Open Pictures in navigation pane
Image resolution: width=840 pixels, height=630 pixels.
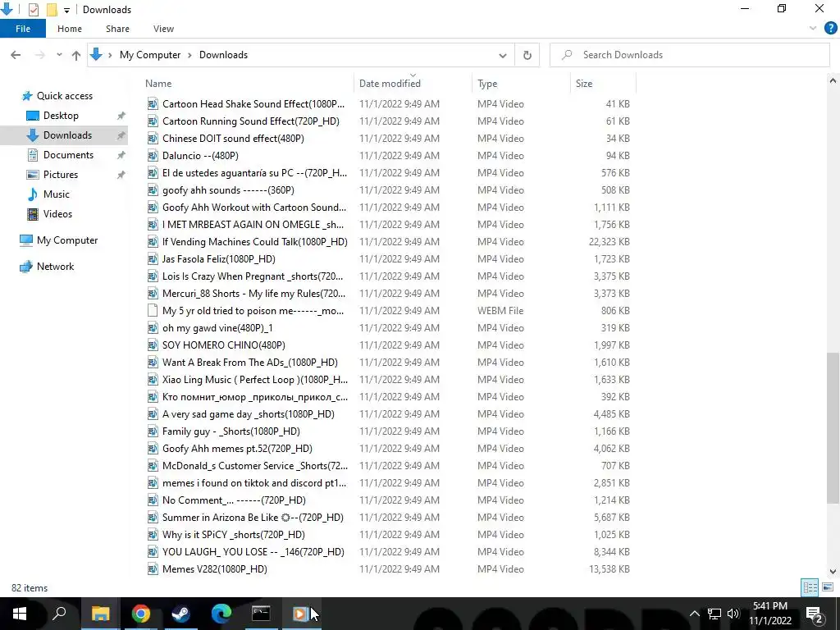pos(60,175)
